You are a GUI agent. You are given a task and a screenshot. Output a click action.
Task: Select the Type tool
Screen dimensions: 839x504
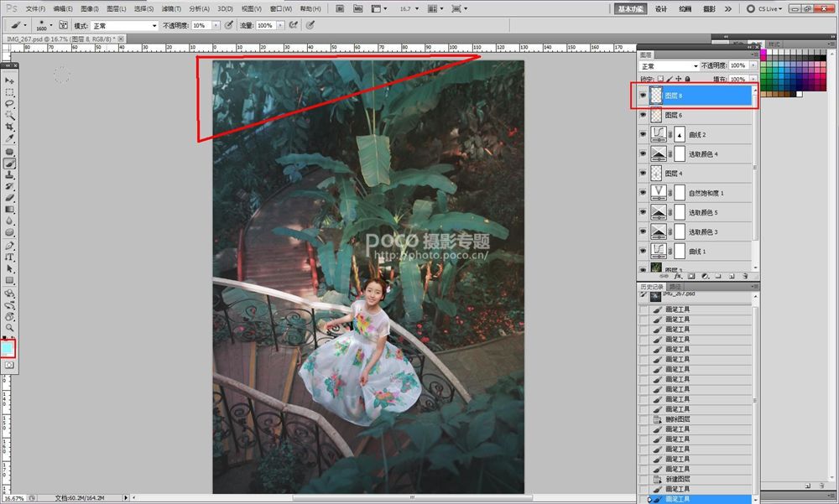[9, 257]
